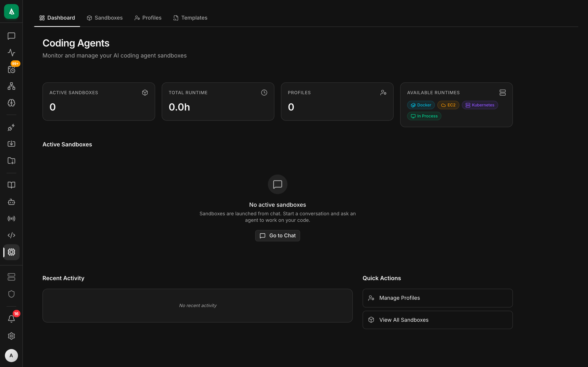Open the settings gear icon
This screenshot has width=588, height=367.
(11, 336)
